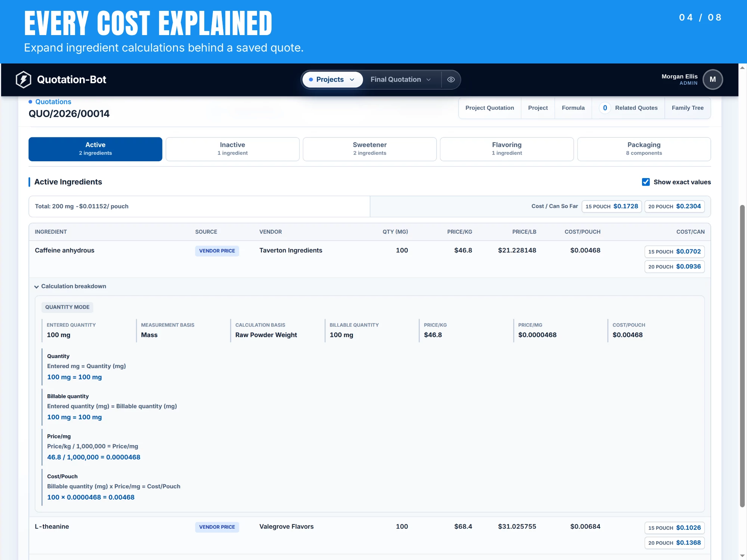Click the 20 POUCH $0.2304 total chip

pyautogui.click(x=675, y=206)
